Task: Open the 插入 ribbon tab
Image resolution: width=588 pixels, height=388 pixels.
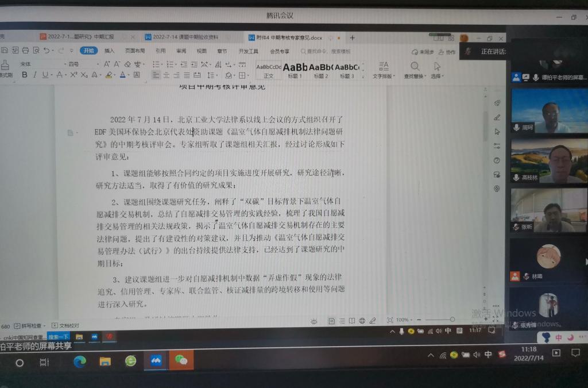Action: click(x=109, y=51)
